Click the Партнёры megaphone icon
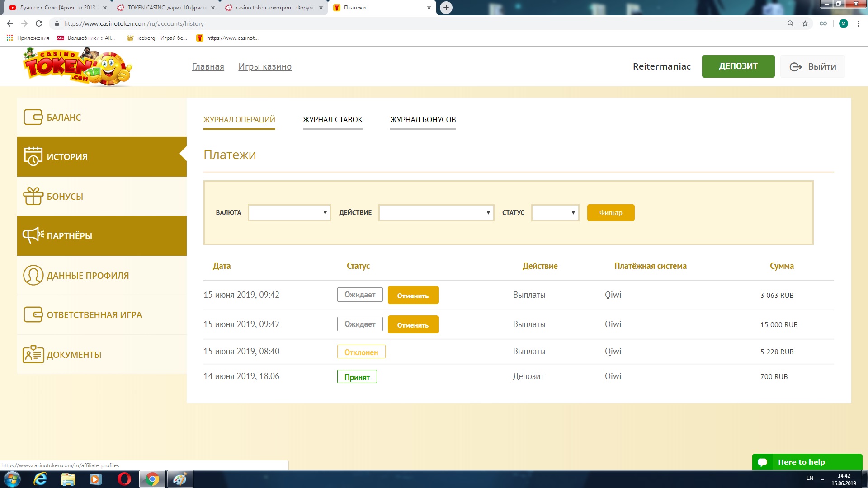This screenshot has width=868, height=488. [x=33, y=235]
